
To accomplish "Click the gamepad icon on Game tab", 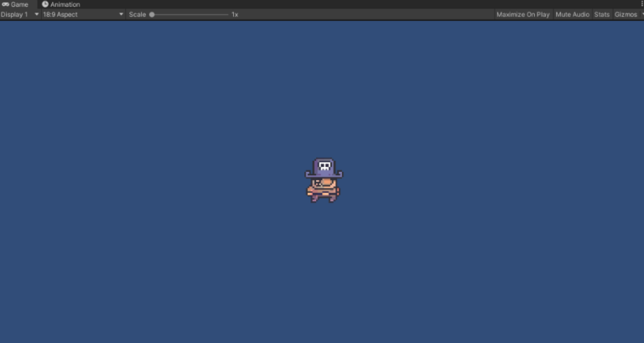I will tap(5, 4).
